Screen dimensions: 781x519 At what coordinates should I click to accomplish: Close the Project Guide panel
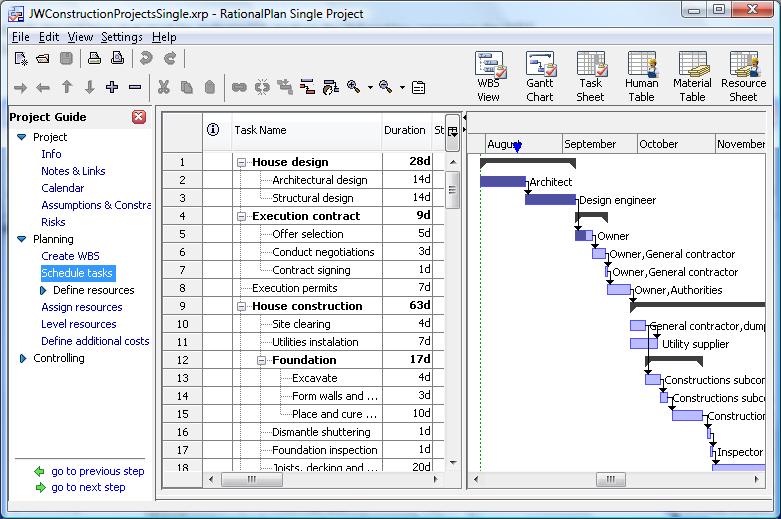pos(139,117)
